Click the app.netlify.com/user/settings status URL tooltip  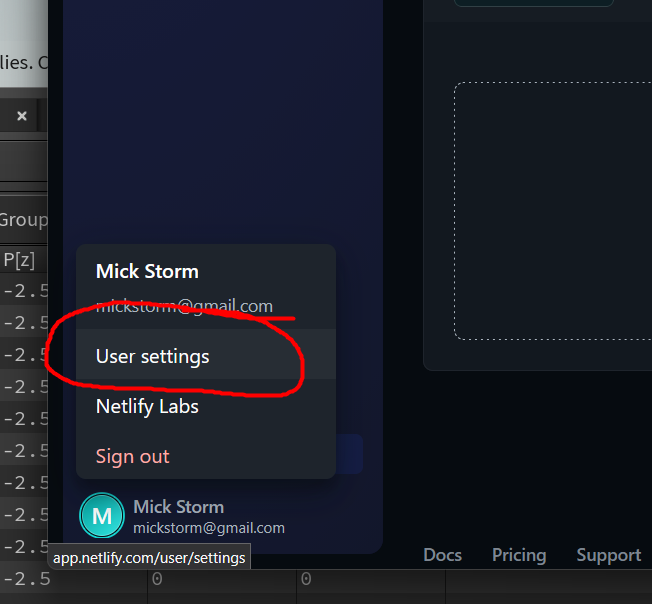pos(149,557)
